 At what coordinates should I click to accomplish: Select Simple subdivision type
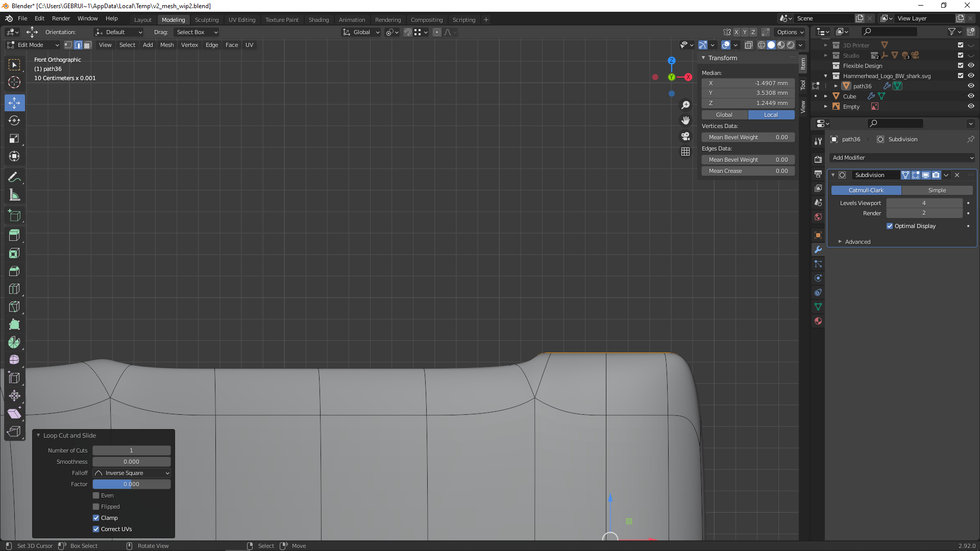[x=937, y=190]
